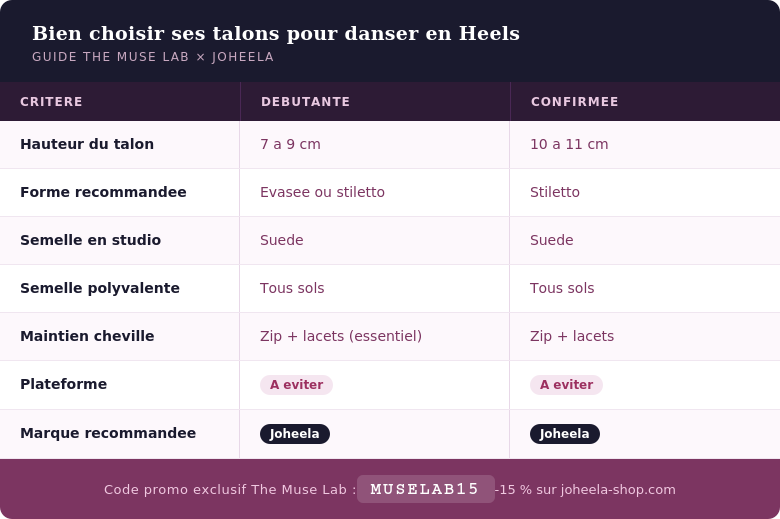Click the 'Semelle en studio' row label
Image resolution: width=780 pixels, height=519 pixels.
[x=90, y=240]
